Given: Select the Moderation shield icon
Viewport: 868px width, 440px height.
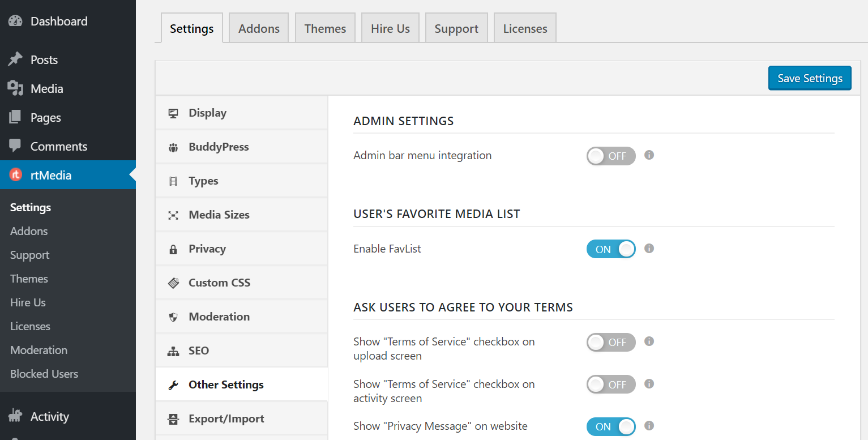Looking at the screenshot, I should (173, 316).
